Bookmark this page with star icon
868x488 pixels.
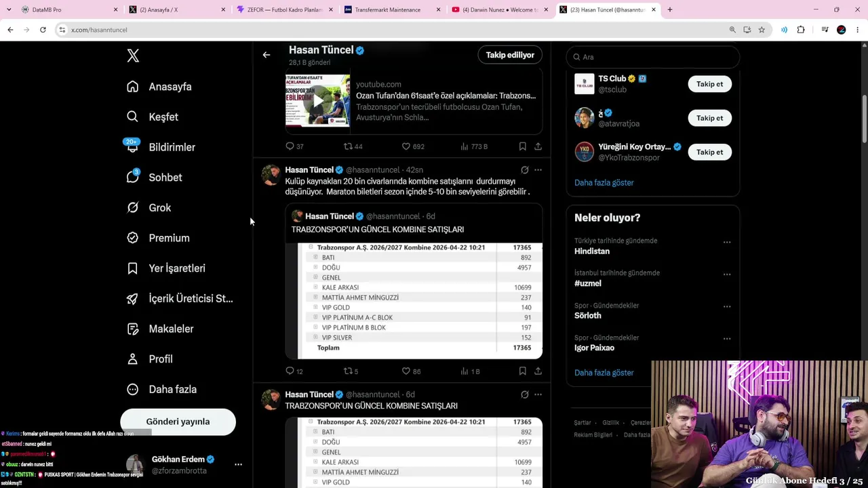762,30
